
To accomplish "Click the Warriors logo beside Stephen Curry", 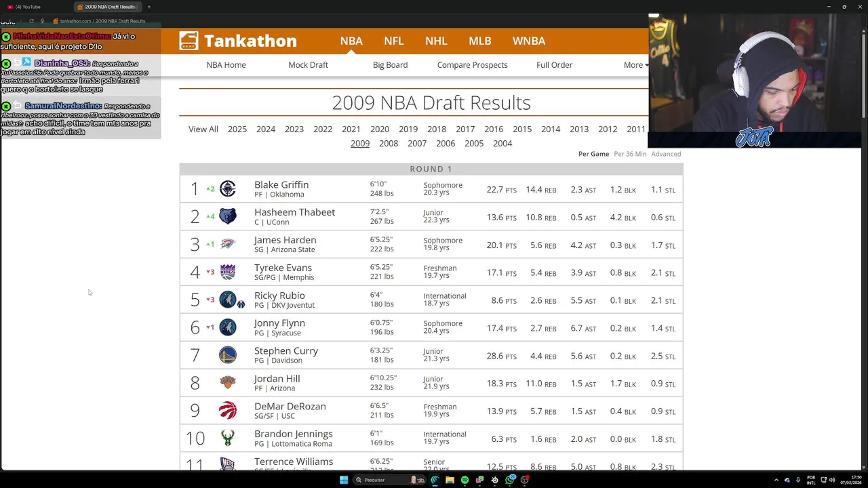I will [x=228, y=355].
